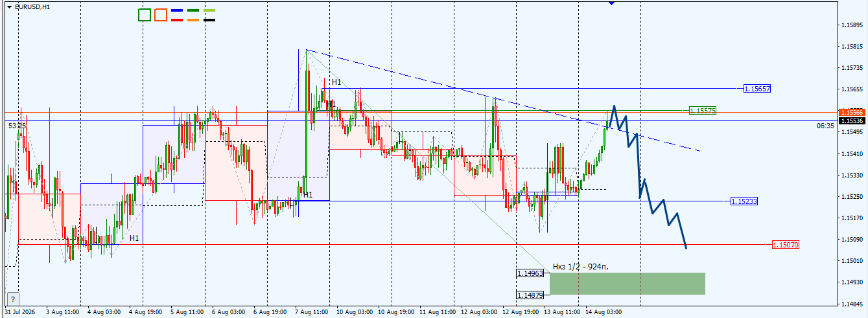Viewport: 868px width, 318px height.
Task: Select the red line swatch
Action: coord(177,20)
